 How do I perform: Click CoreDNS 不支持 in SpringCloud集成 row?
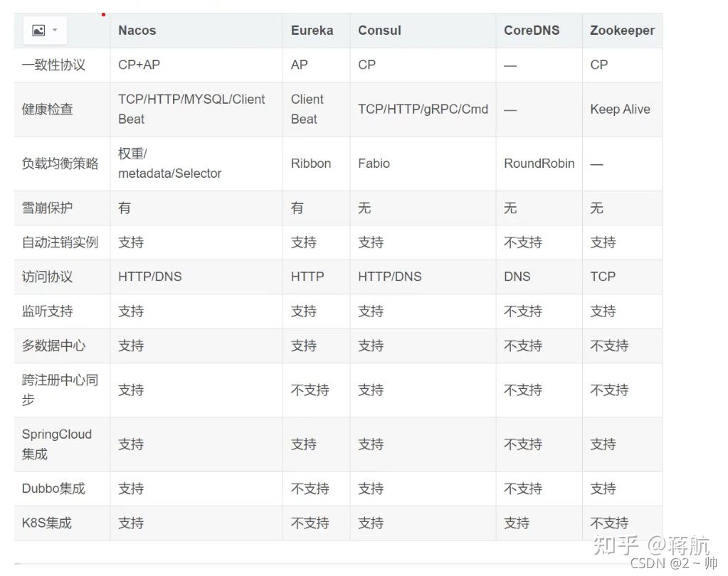[x=523, y=444]
